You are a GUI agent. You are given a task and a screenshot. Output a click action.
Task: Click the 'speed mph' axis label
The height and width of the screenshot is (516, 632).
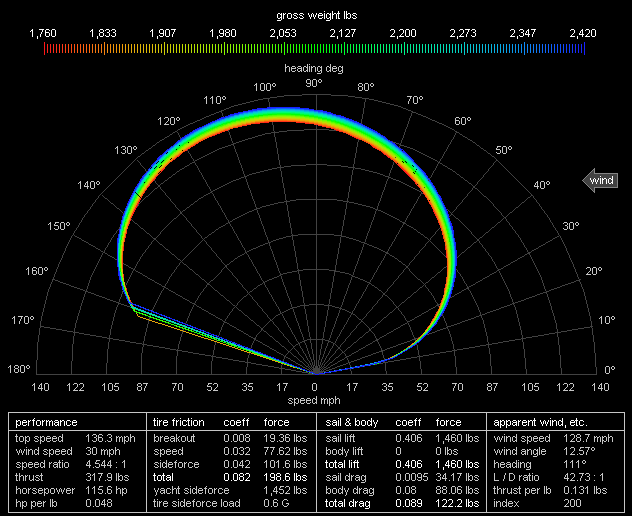pos(315,400)
